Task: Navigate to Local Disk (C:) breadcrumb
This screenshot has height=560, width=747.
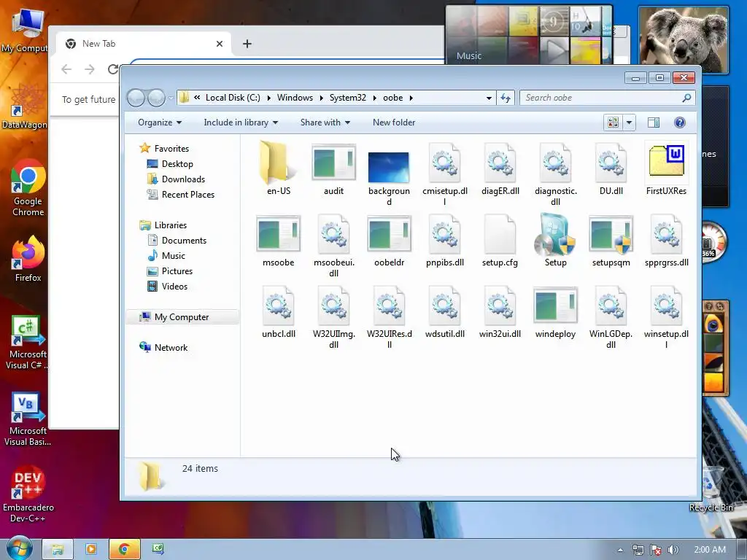Action: pyautogui.click(x=233, y=98)
